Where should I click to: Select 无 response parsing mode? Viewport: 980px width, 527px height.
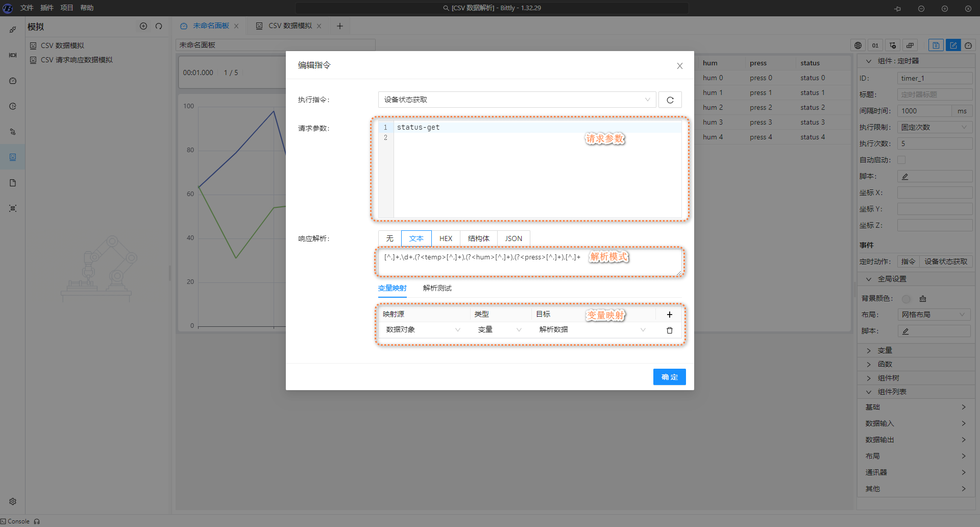(389, 238)
